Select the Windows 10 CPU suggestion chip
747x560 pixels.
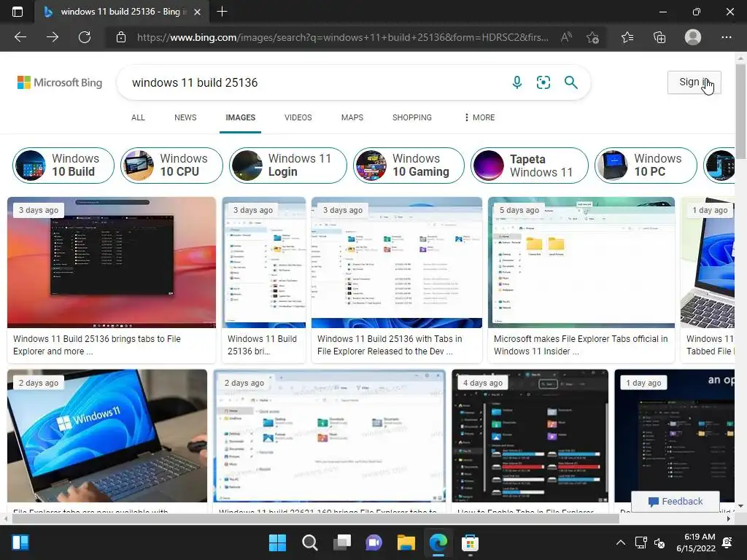point(171,166)
